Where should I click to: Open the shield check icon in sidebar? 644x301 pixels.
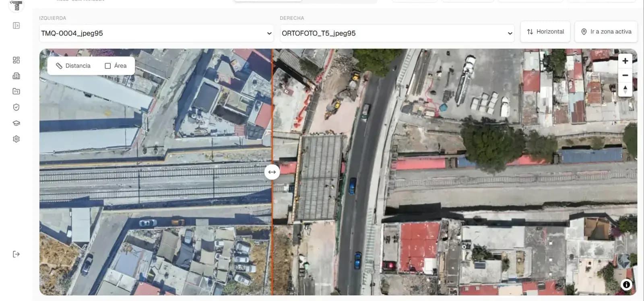pos(16,107)
